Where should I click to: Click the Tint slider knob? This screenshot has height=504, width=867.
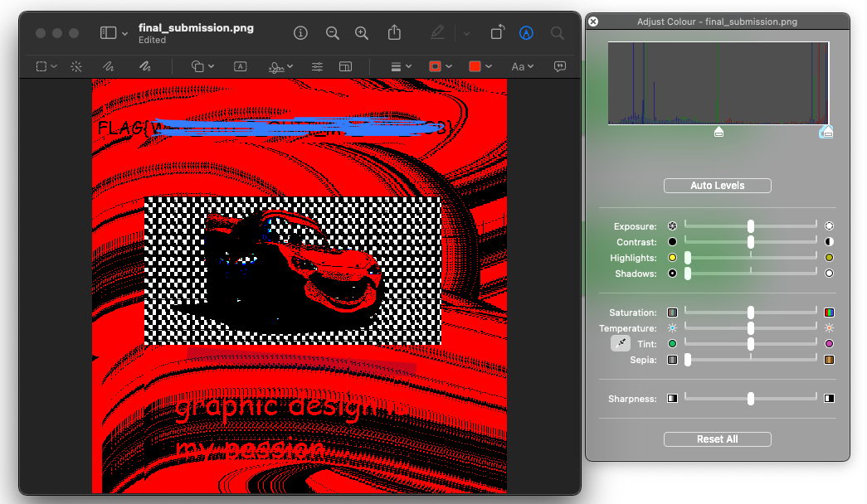pyautogui.click(x=750, y=344)
